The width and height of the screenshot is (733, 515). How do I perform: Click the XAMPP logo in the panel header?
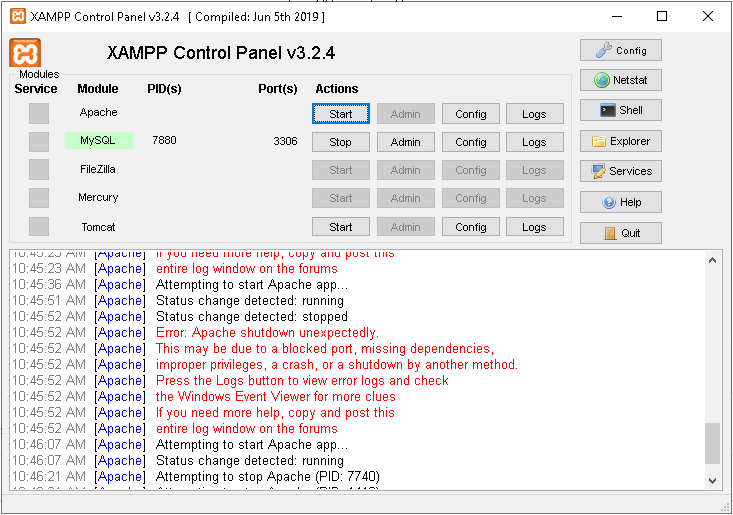pos(25,53)
